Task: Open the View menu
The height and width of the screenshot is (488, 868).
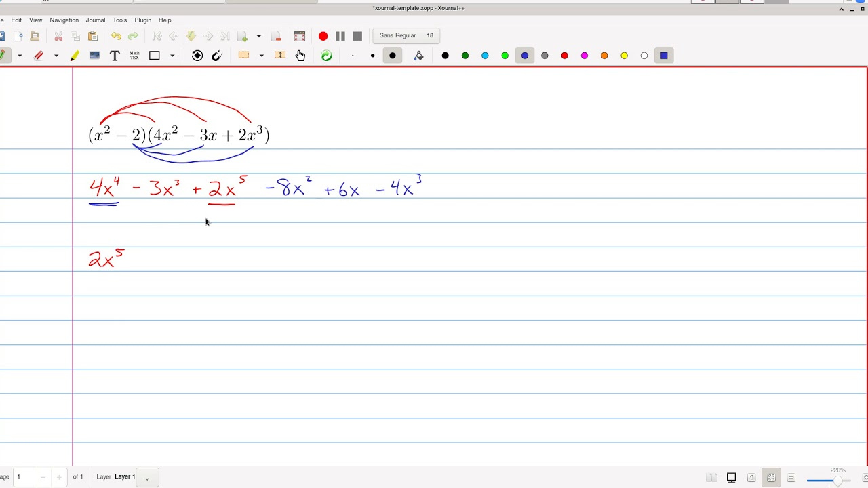Action: click(x=35, y=20)
